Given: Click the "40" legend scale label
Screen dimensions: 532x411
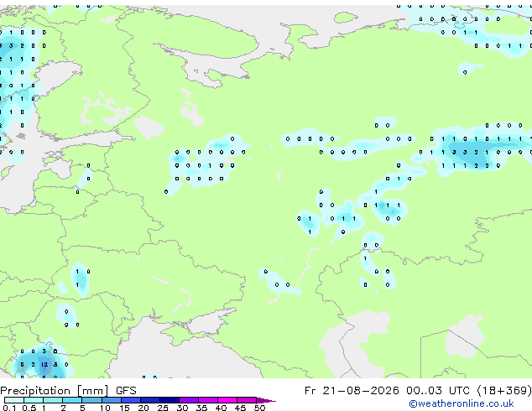Looking at the screenshot, I should [x=221, y=408].
